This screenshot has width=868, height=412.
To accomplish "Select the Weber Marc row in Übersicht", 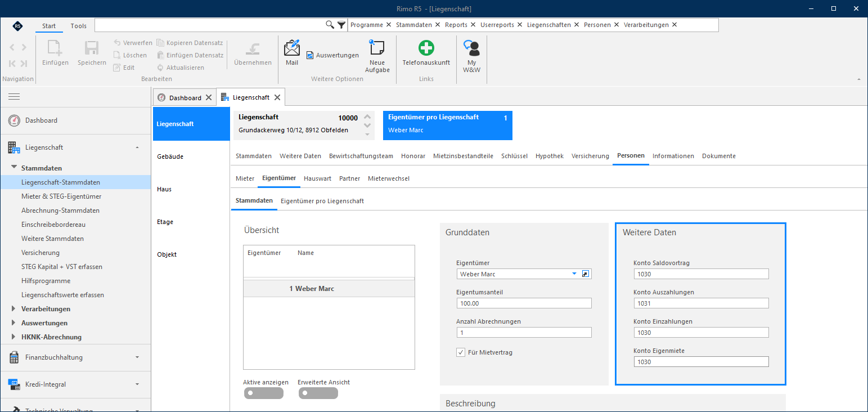I will pos(329,289).
